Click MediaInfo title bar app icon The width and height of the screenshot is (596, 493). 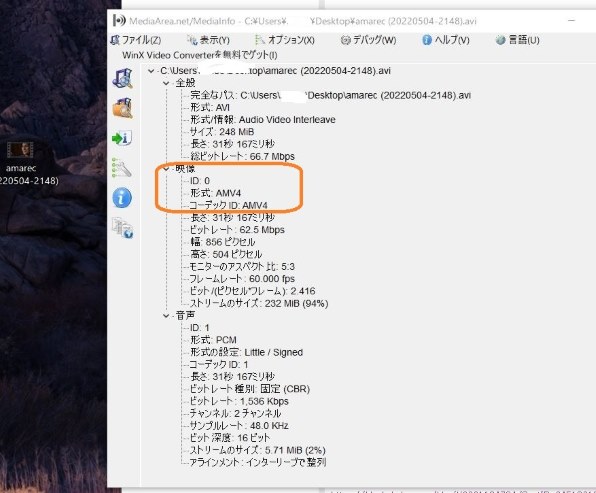(x=119, y=20)
